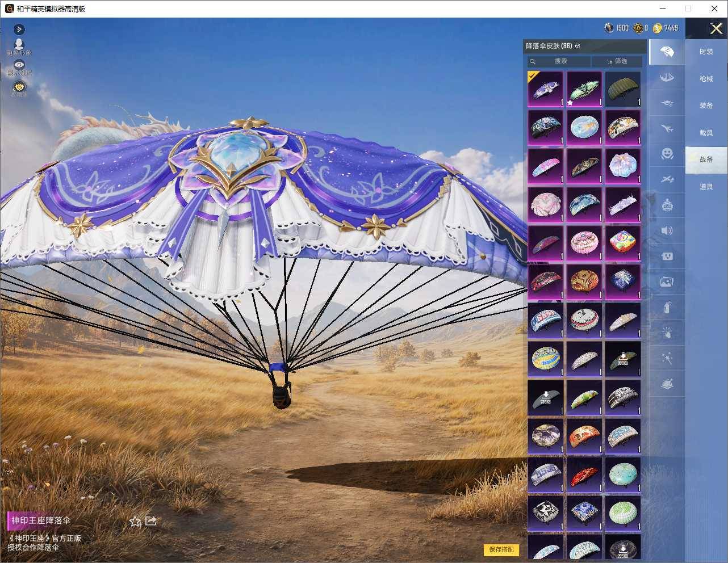This screenshot has height=563, width=728.
Task: Select the turquoise round parachute skin
Action: 623,474
